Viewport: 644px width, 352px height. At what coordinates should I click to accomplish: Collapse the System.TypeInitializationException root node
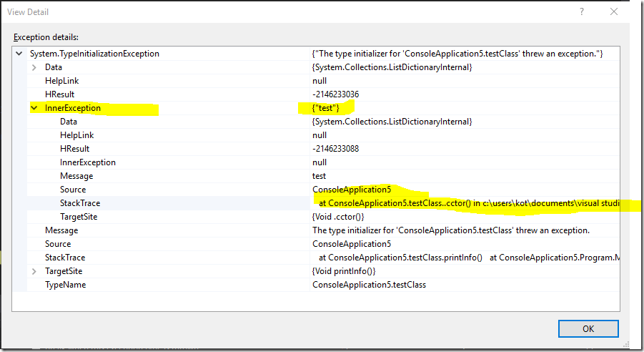pyautogui.click(x=19, y=54)
